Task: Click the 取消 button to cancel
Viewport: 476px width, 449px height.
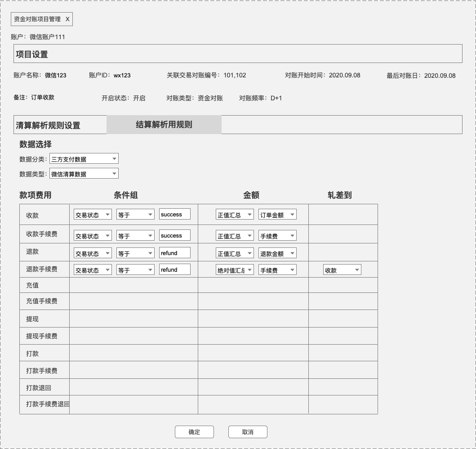Action: [247, 431]
